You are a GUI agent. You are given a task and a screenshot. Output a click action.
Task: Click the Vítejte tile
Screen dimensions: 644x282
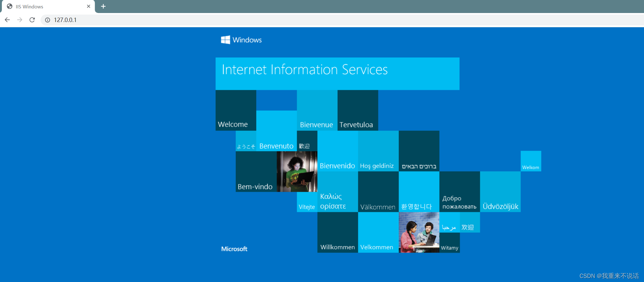(307, 202)
